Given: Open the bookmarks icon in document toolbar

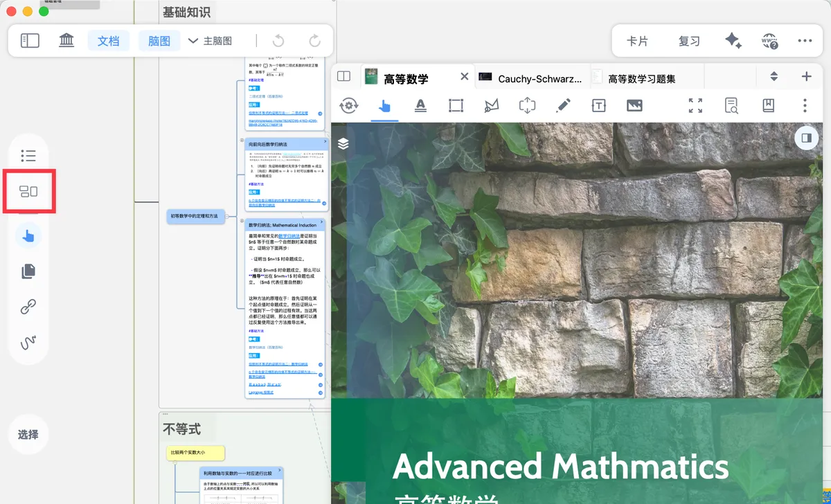Looking at the screenshot, I should [768, 105].
